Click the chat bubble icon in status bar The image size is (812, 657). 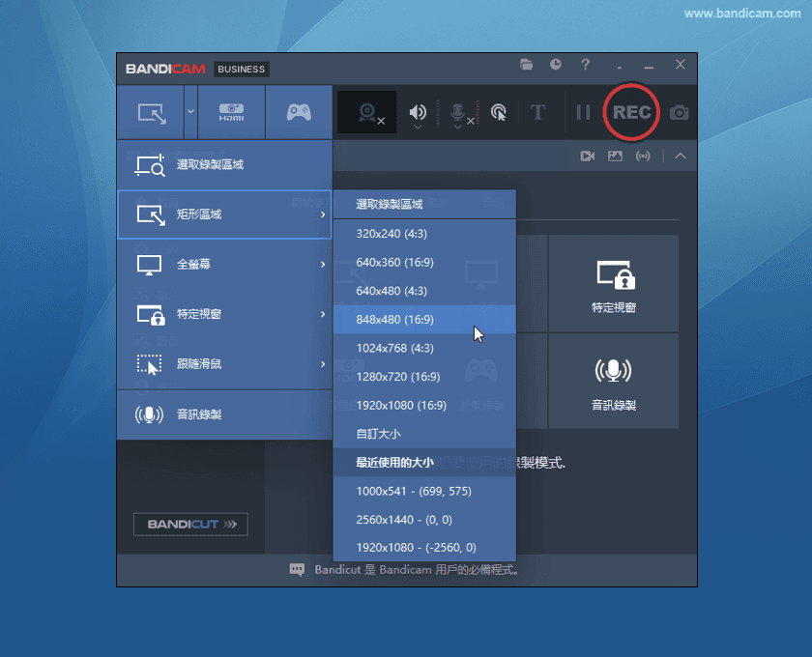click(297, 570)
